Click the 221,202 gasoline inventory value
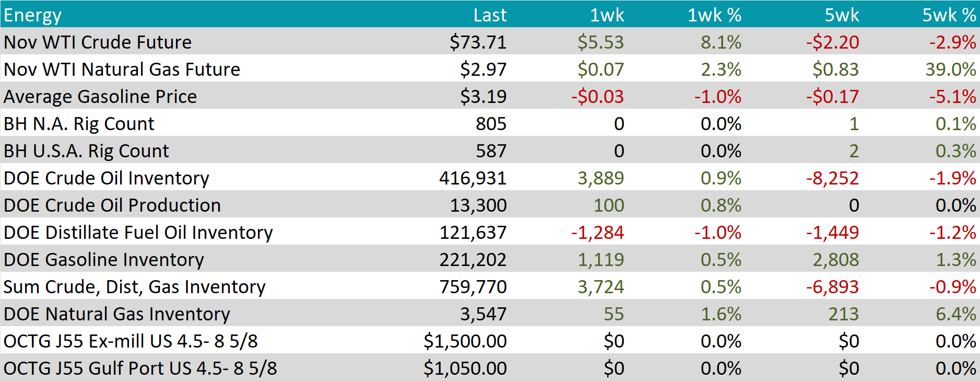This screenshot has width=980, height=381. coord(473,259)
